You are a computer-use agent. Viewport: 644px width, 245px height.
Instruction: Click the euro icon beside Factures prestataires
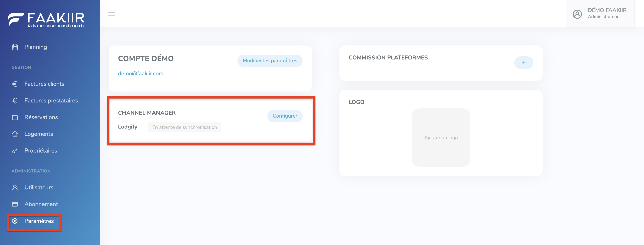[x=15, y=101]
